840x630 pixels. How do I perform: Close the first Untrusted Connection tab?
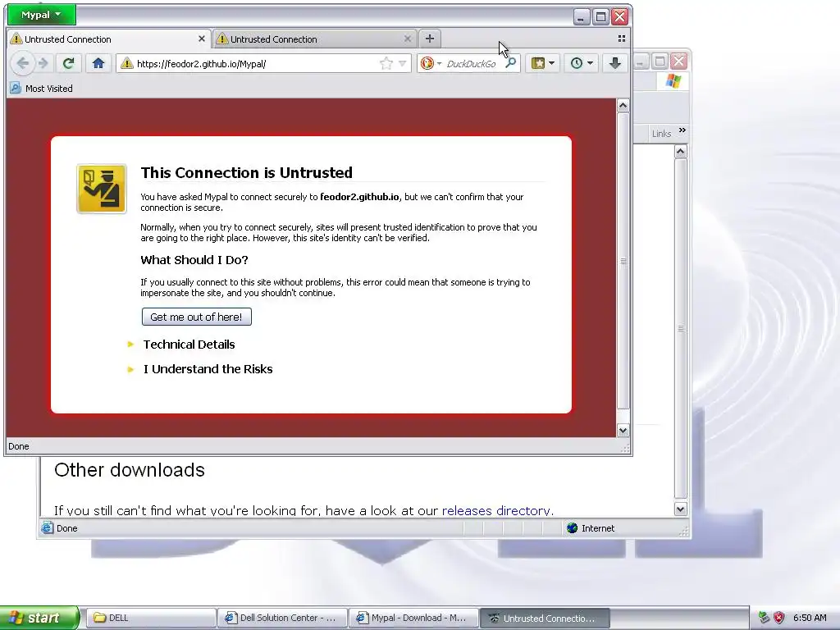[202, 39]
